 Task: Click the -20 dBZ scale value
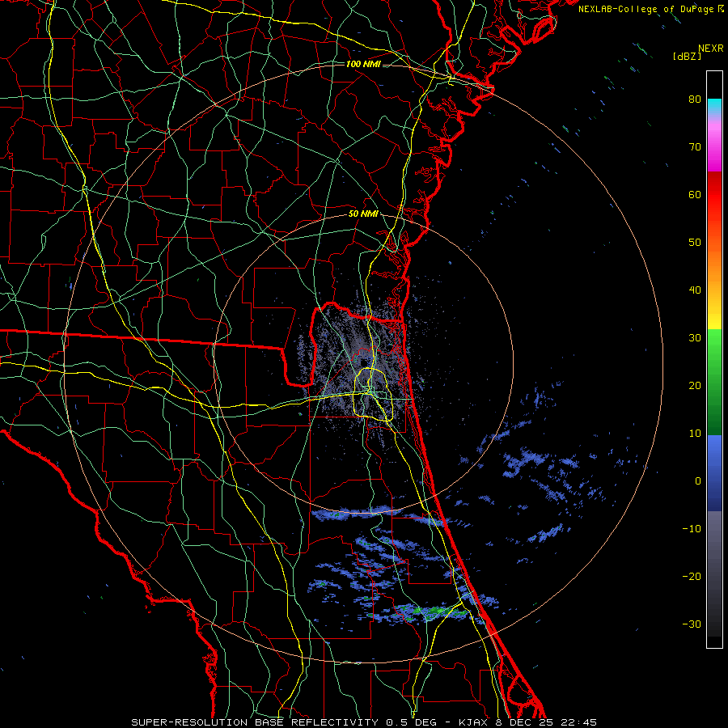692,576
